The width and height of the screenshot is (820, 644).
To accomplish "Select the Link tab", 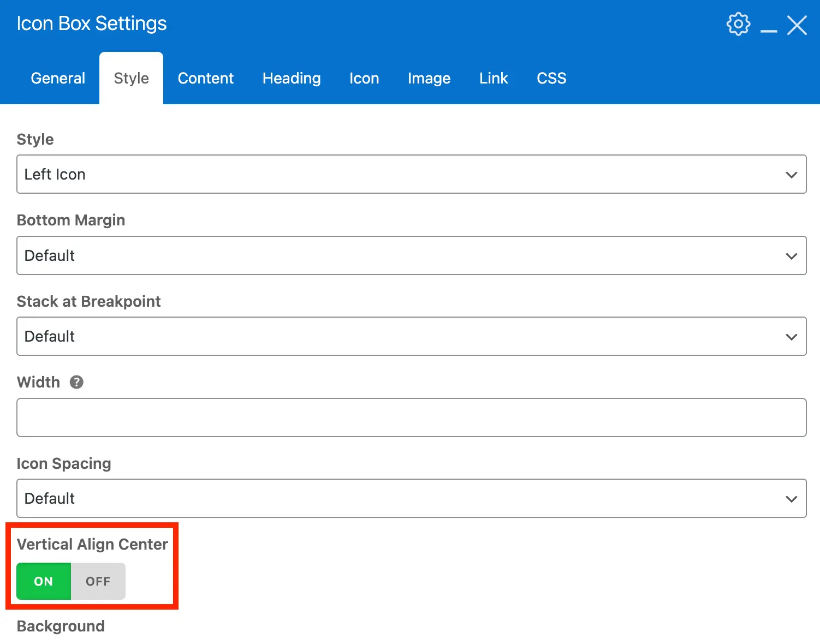I will [494, 78].
